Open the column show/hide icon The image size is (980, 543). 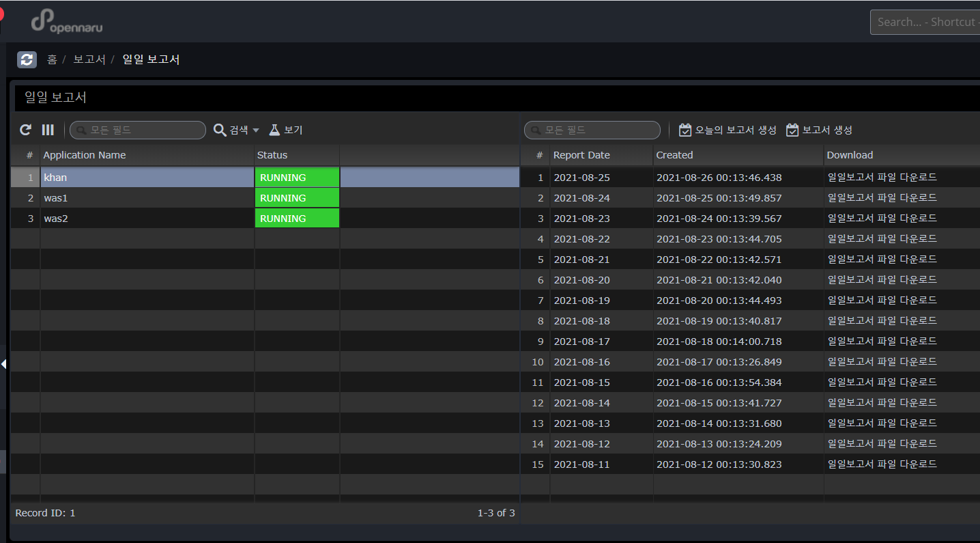click(48, 130)
